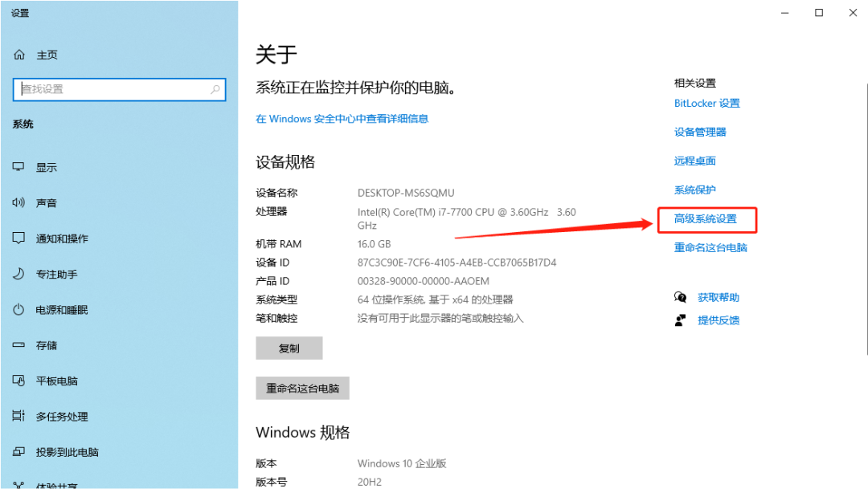This screenshot has height=493, width=868.
Task: Go to 电源和睡眠 settings
Action: point(62,310)
